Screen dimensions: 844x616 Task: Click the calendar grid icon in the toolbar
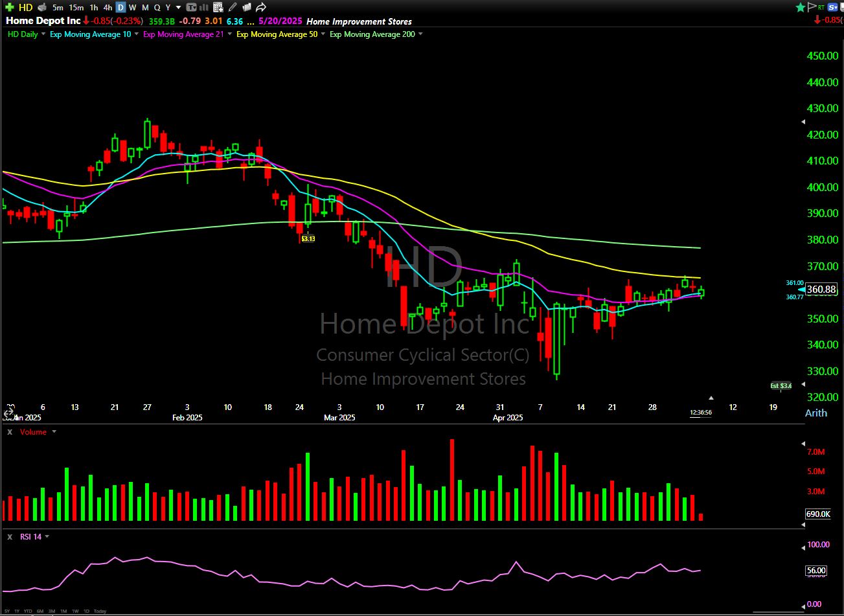[x=219, y=7]
